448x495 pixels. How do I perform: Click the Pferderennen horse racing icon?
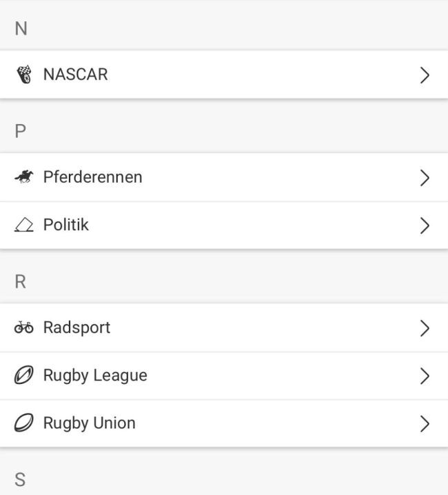[x=23, y=177]
